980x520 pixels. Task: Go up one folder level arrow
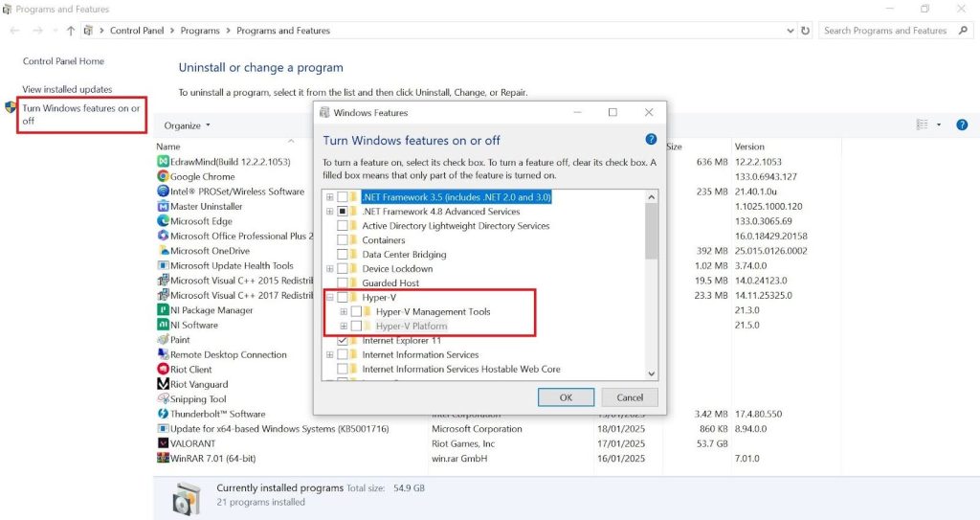click(x=71, y=31)
